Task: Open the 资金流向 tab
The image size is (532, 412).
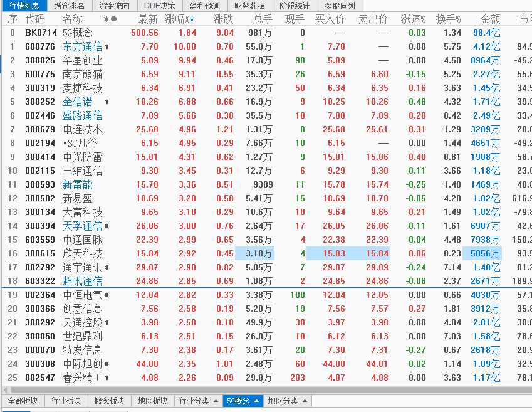Action: click(114, 6)
